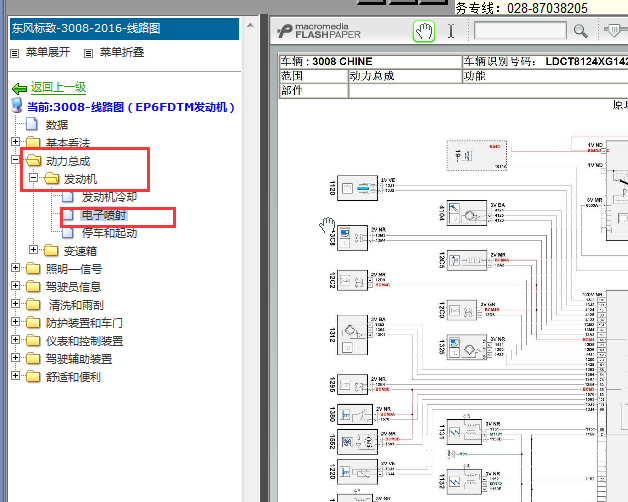Click the 舒适和便利 folder icon

(33, 377)
